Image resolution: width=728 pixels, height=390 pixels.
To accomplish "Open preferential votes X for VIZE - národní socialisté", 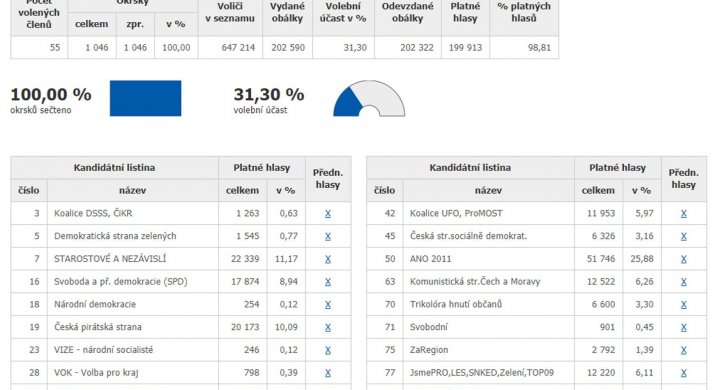I will (x=328, y=350).
